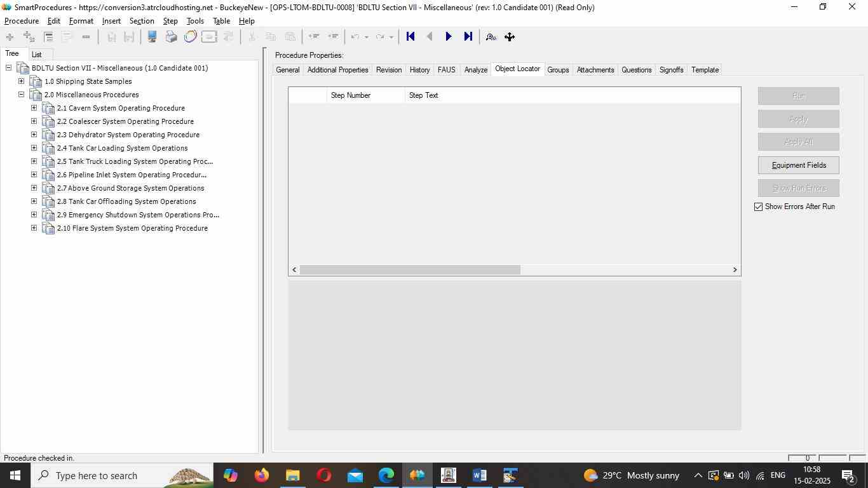This screenshot has width=868, height=488.
Task: Collapse 2.0 Miscellaneous Procedures node
Action: pos(22,95)
